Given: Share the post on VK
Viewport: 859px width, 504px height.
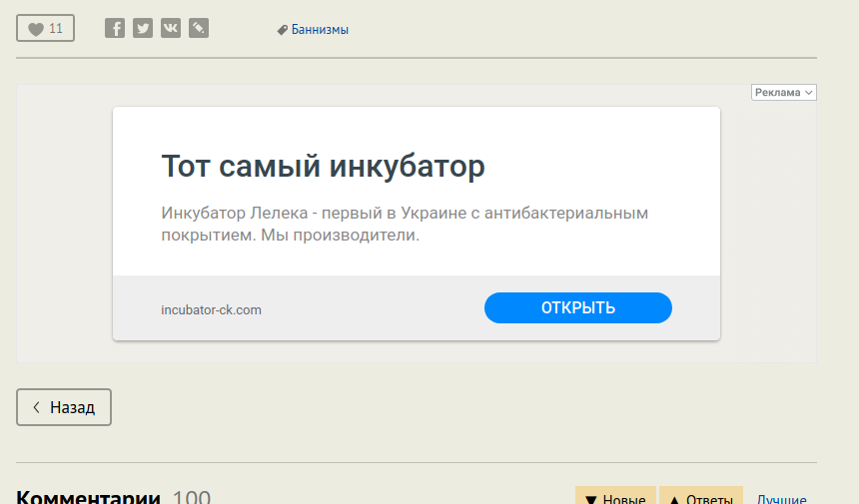Looking at the screenshot, I should point(171,29).
